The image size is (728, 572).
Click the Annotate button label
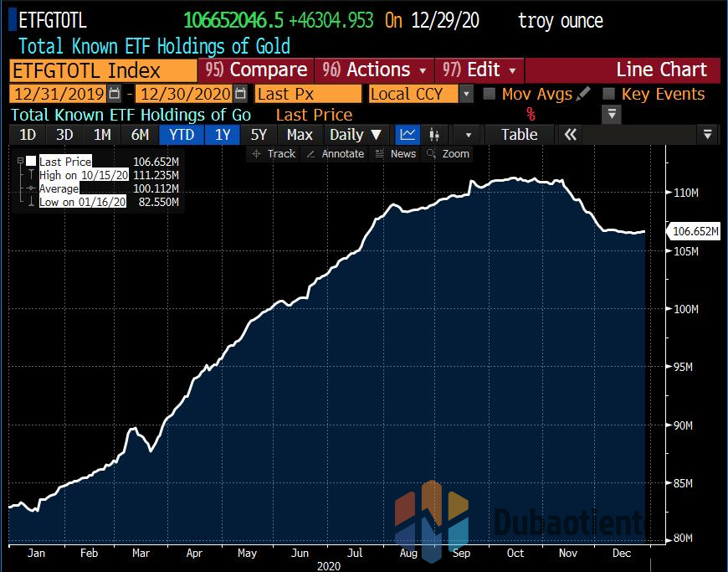coord(342,154)
